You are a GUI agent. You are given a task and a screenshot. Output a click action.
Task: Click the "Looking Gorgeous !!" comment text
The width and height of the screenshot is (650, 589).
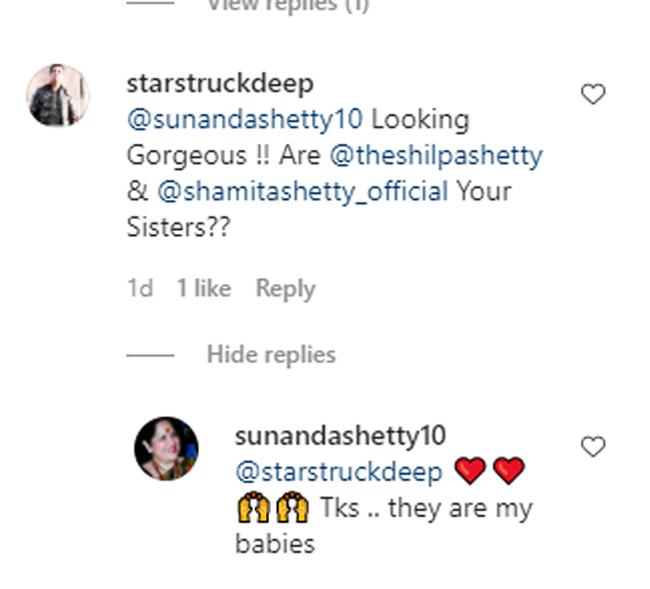[420, 120]
